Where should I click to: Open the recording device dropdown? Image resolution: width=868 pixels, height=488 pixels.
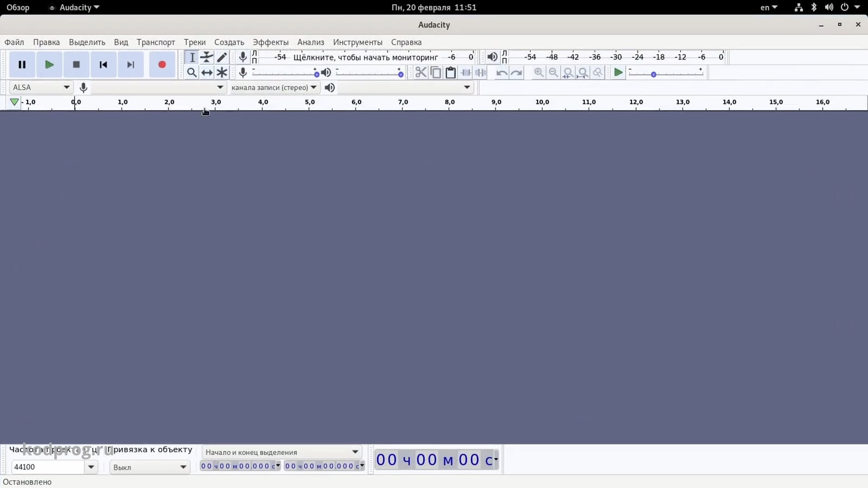click(x=158, y=87)
